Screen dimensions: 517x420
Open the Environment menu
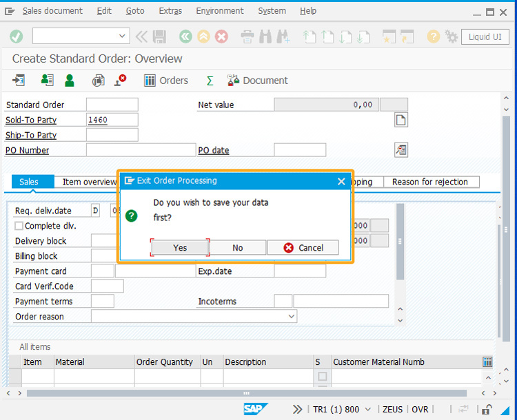pos(219,11)
